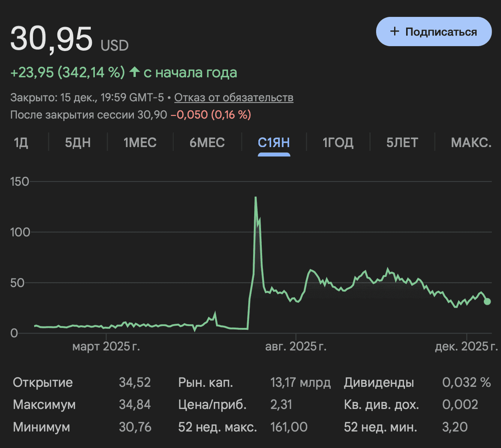
Task: Click the plus icon in the Подписаться button
Action: 395,32
